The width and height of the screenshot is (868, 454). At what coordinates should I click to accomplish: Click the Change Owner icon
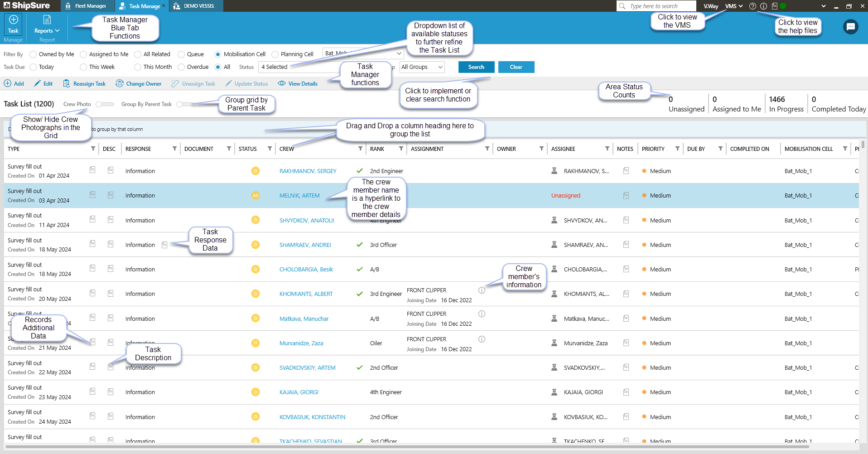120,83
